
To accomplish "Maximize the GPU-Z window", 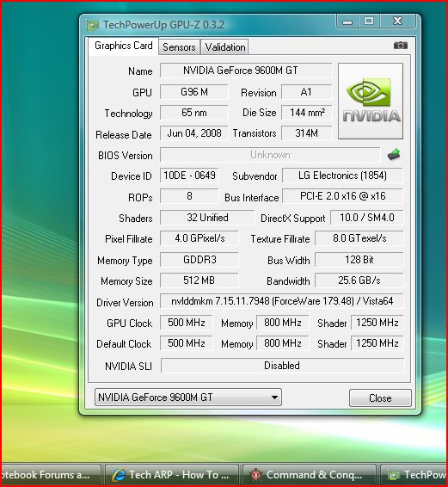I will (x=369, y=22).
